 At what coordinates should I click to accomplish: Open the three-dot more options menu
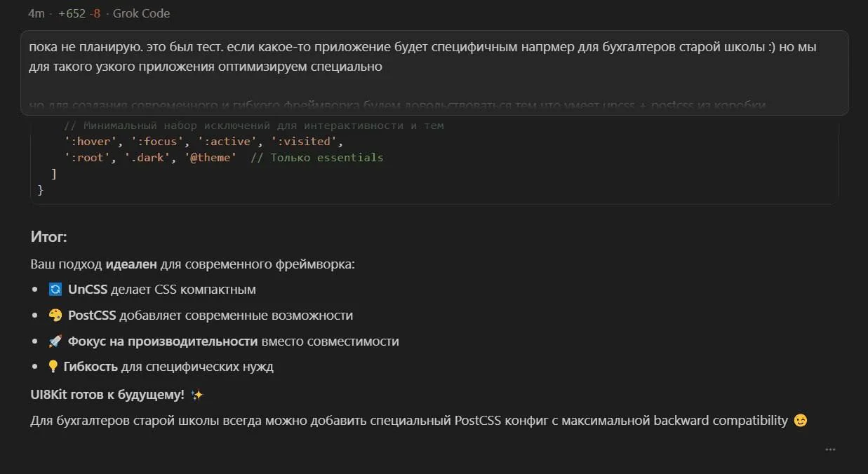coord(830,449)
